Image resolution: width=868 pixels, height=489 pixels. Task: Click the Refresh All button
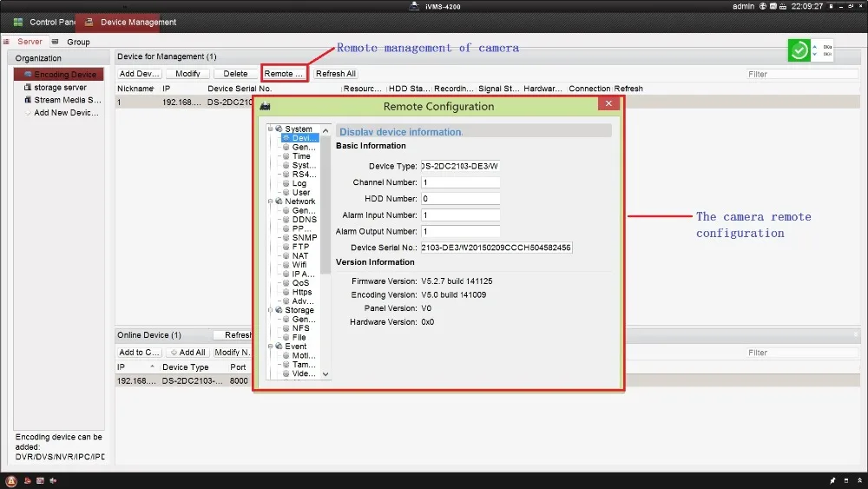(335, 74)
